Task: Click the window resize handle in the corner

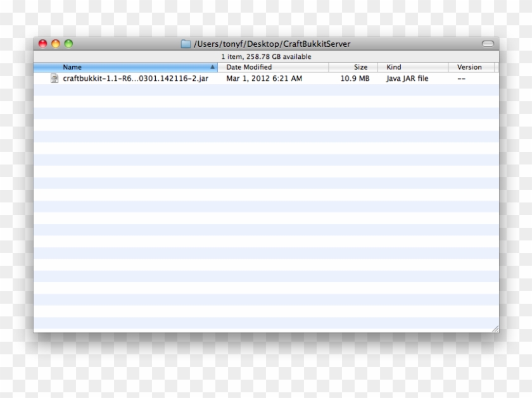Action: click(495, 328)
